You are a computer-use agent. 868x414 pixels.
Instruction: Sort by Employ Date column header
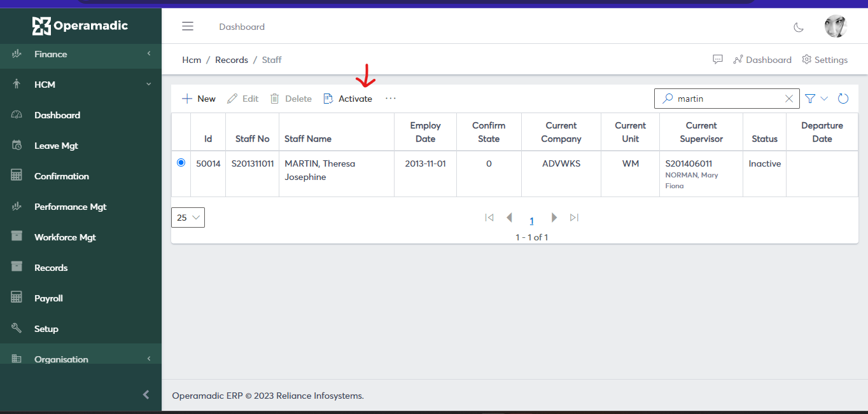[x=426, y=132]
